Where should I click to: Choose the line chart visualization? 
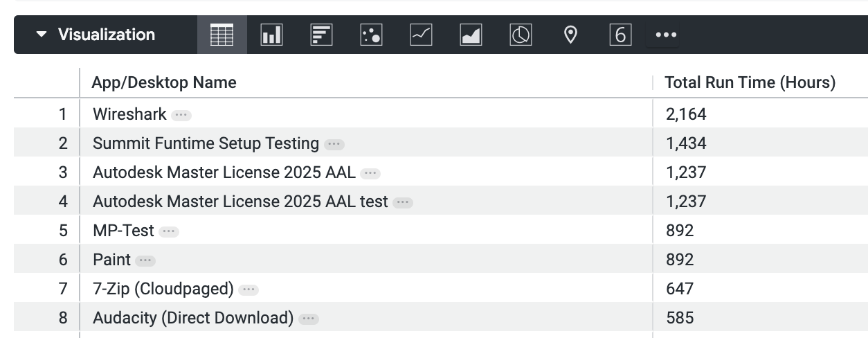click(421, 35)
